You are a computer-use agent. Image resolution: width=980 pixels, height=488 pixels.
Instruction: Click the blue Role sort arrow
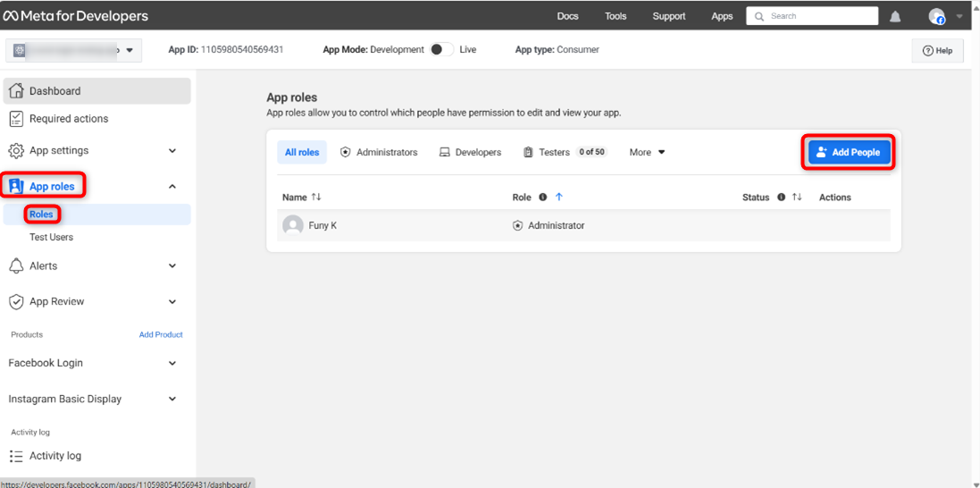(559, 197)
